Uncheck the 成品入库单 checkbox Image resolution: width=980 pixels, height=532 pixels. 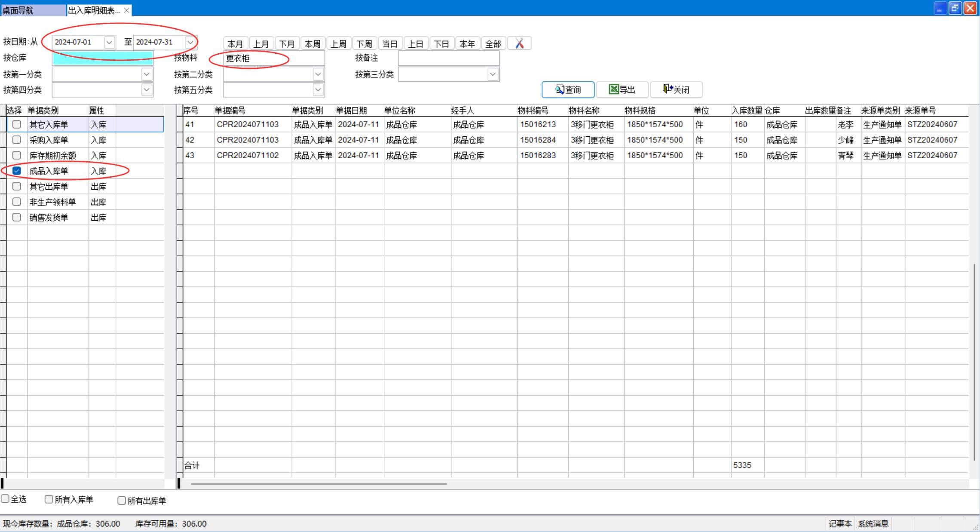tap(17, 171)
